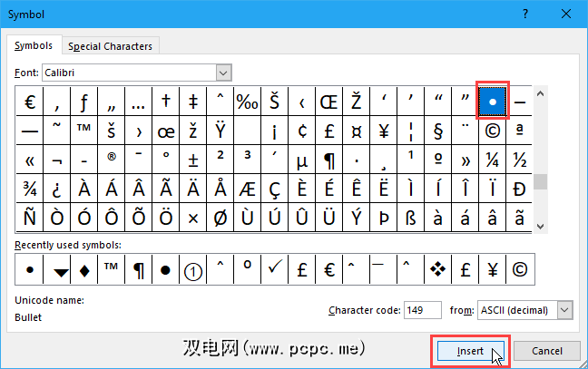
Task: Select the copyright symbol in the grid
Action: point(493,131)
